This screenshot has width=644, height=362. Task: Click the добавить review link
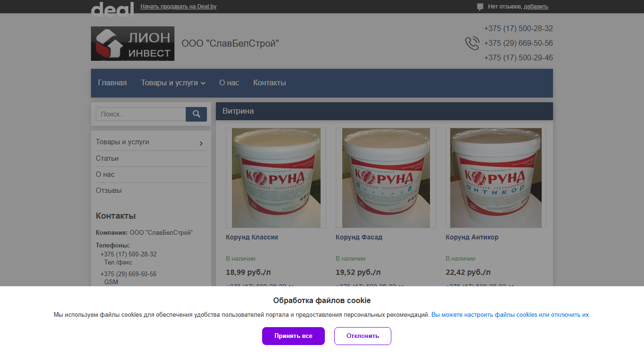[x=536, y=7]
